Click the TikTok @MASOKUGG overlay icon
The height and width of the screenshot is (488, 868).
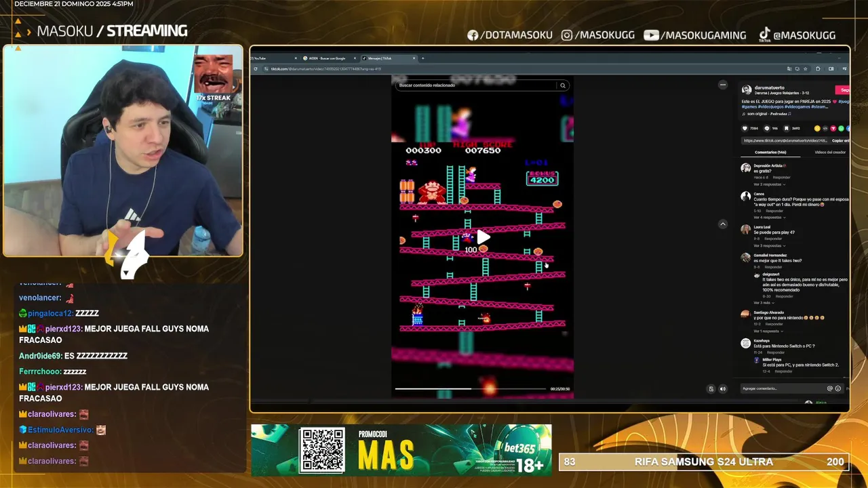pyautogui.click(x=764, y=35)
